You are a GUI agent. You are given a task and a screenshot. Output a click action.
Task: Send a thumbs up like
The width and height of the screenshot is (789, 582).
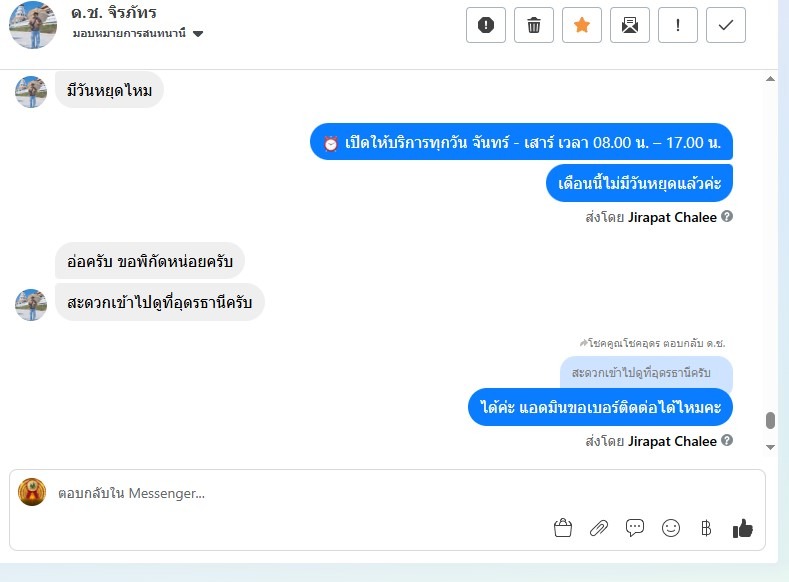click(743, 528)
